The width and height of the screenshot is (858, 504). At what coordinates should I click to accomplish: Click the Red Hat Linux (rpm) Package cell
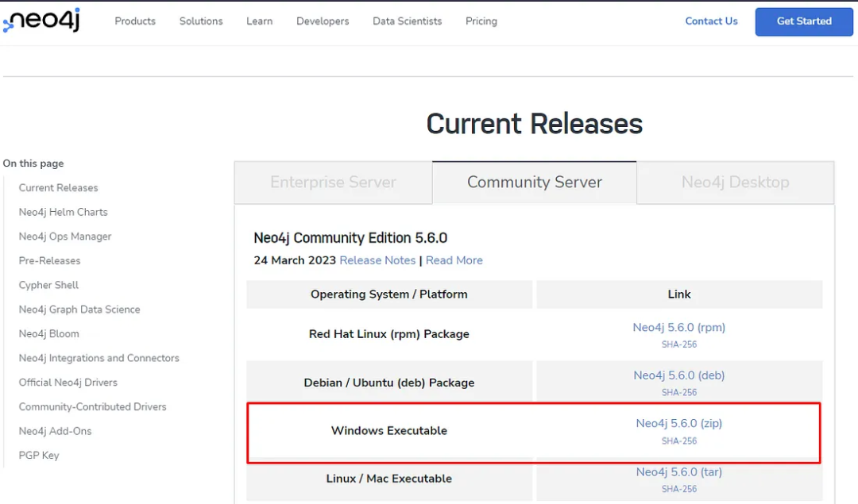[x=389, y=334]
